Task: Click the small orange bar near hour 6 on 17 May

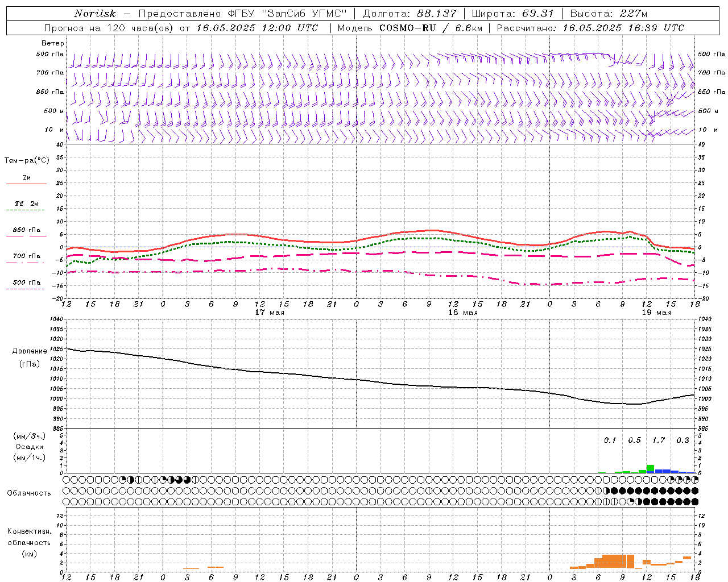Action: [216, 567]
